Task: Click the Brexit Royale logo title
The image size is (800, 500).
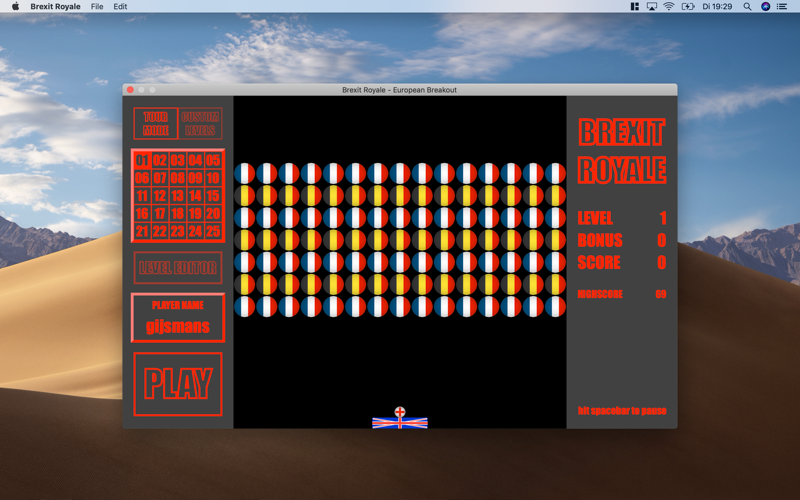Action: click(622, 151)
